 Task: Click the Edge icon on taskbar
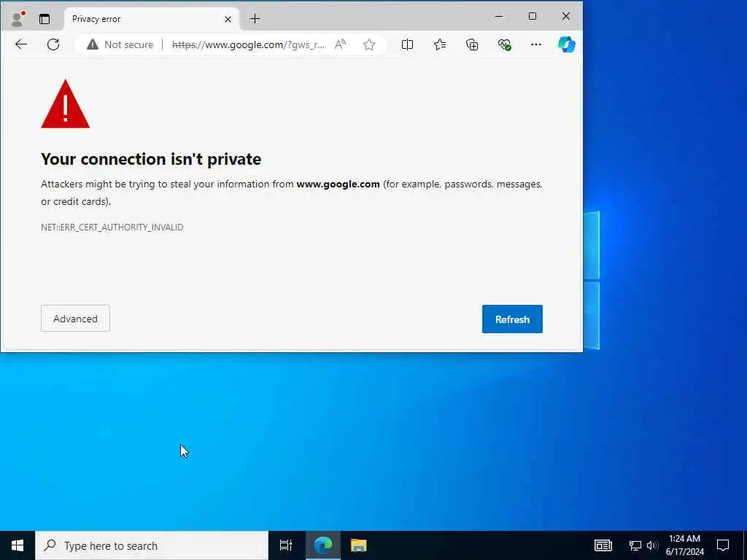click(323, 545)
